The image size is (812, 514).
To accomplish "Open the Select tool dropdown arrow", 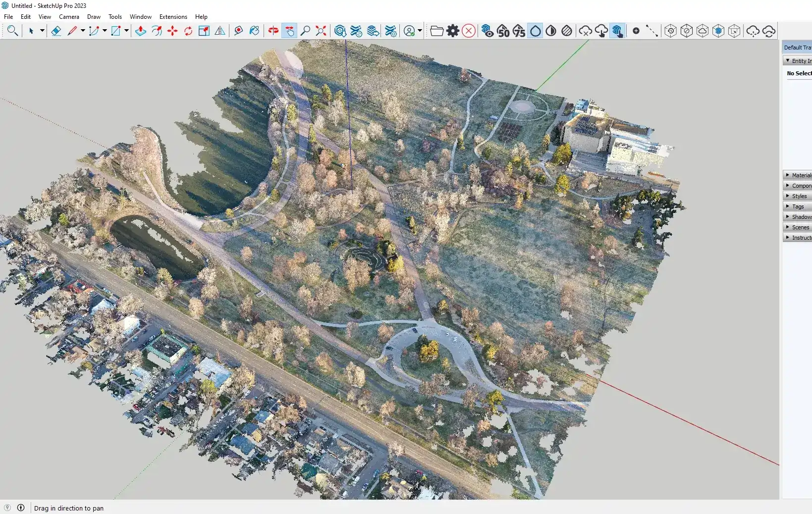I will [42, 31].
